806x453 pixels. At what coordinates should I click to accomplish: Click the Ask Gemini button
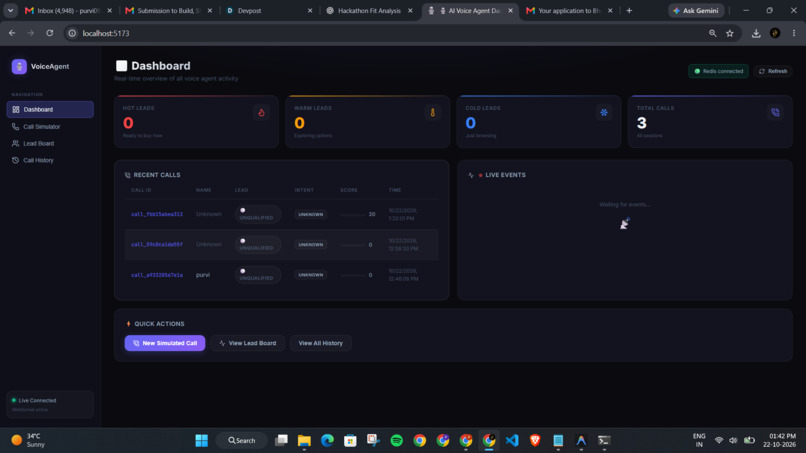pyautogui.click(x=697, y=10)
